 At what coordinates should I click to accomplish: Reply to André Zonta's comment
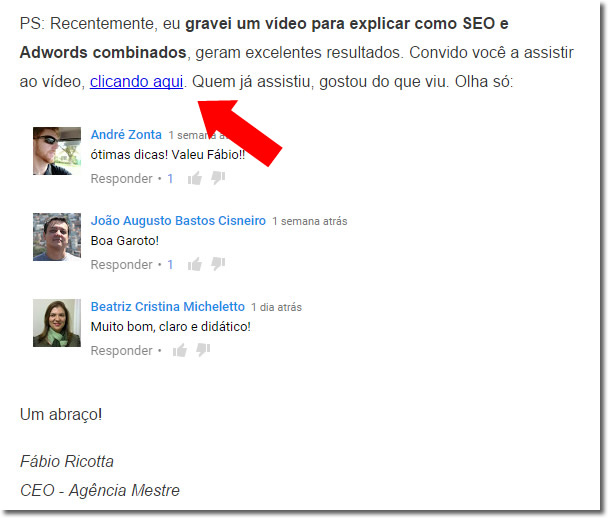[122, 180]
